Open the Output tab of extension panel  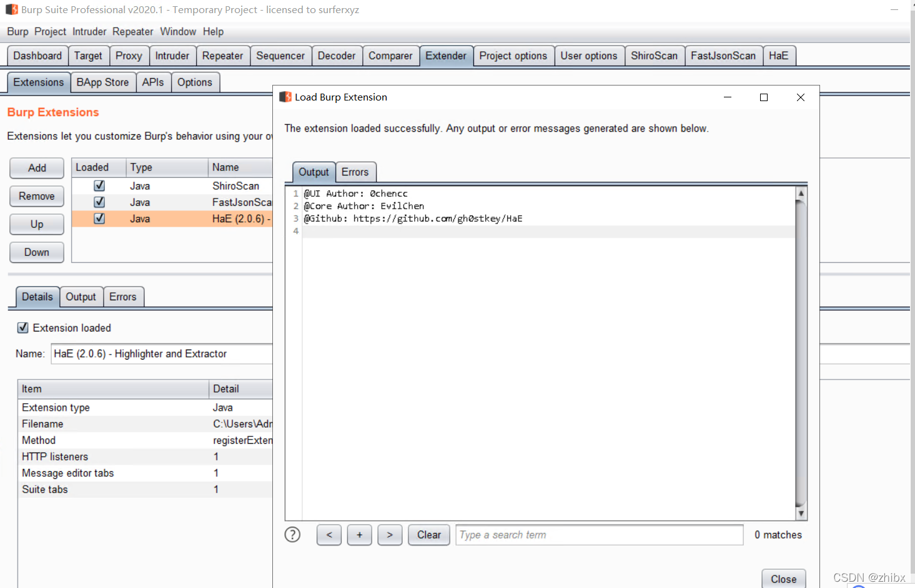tap(81, 297)
